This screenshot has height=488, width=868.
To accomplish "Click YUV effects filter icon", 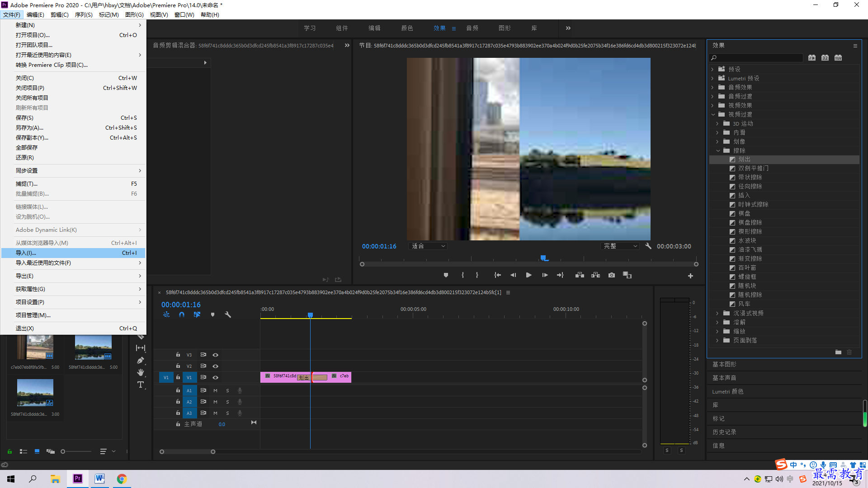I will (x=838, y=57).
